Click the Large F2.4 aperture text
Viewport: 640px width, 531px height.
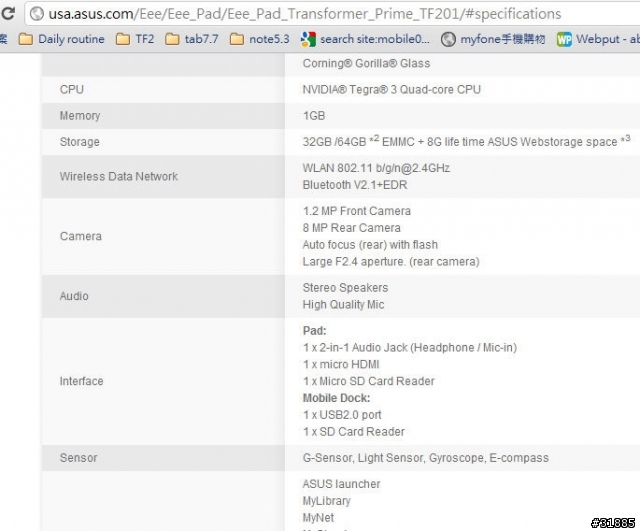point(391,262)
